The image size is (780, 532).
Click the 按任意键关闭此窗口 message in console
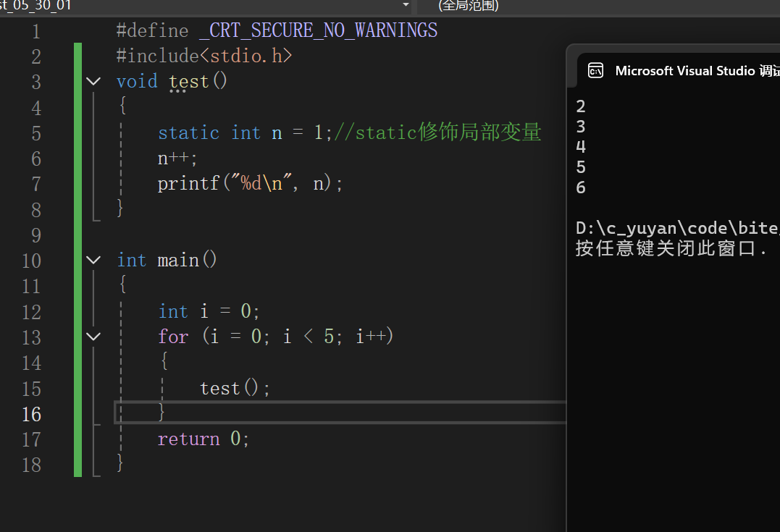[x=671, y=248]
